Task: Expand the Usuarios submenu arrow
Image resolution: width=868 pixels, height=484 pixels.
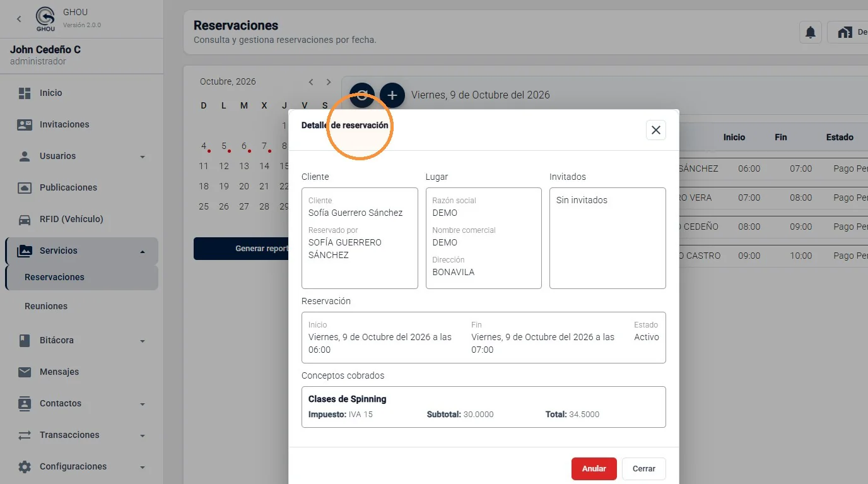Action: tap(143, 156)
